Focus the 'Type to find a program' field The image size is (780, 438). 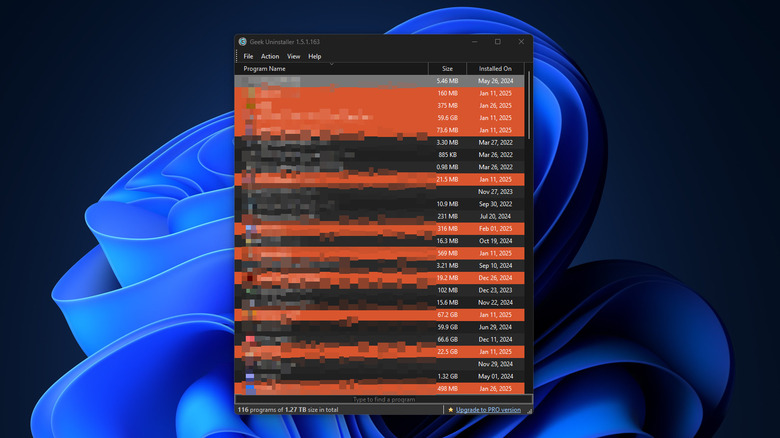pos(384,399)
